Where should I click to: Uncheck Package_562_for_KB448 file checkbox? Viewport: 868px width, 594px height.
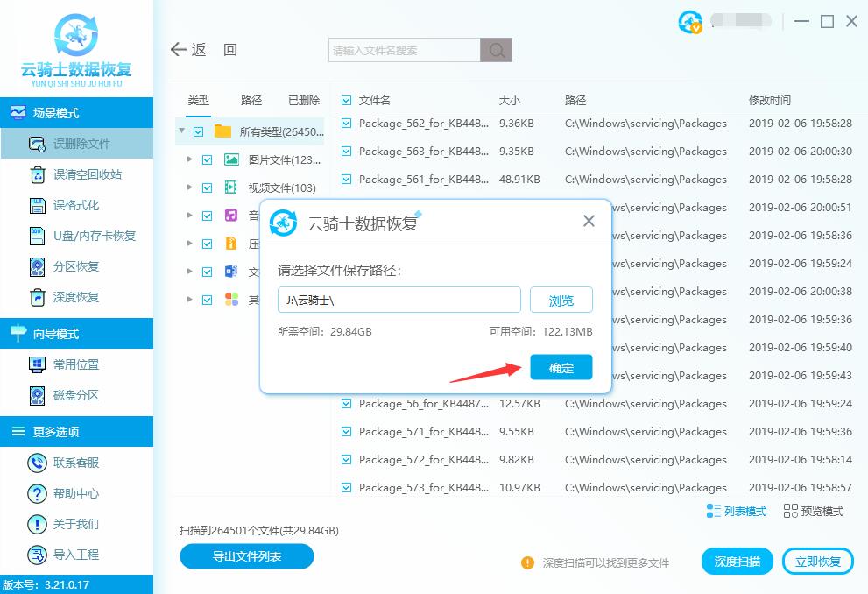coord(347,123)
